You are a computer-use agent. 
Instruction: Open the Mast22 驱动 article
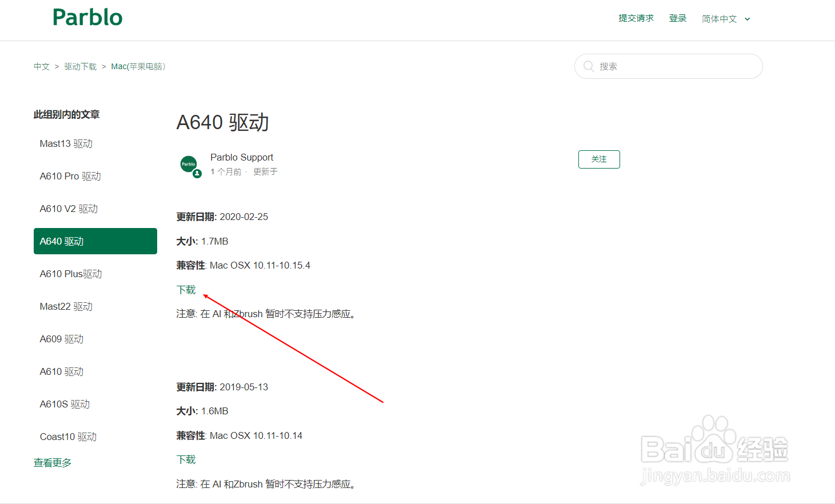[66, 306]
